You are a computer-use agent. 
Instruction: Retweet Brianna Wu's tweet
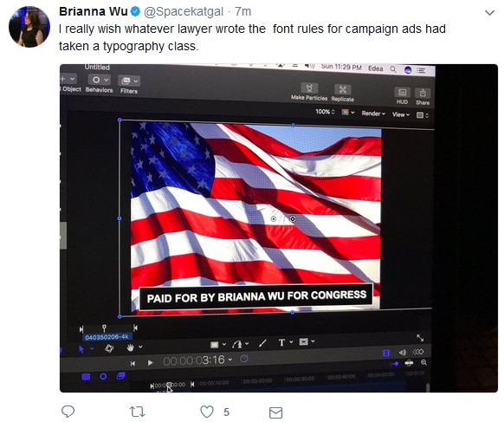pyautogui.click(x=137, y=412)
